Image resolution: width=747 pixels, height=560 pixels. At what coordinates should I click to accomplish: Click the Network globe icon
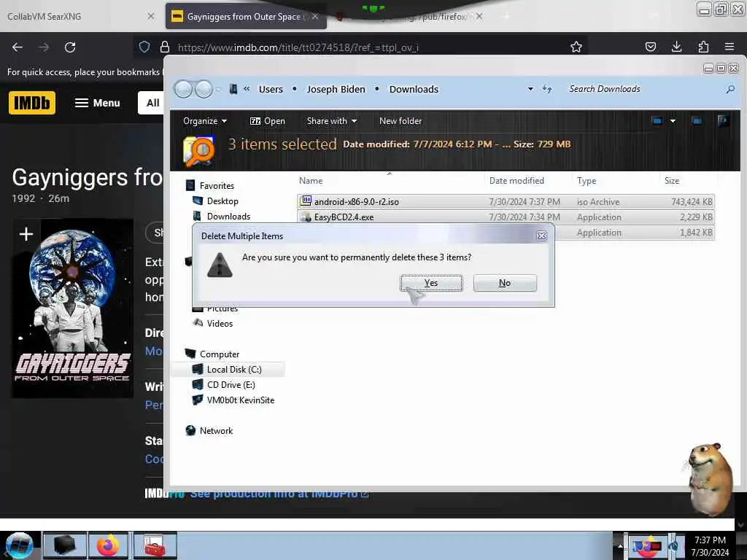(x=190, y=430)
